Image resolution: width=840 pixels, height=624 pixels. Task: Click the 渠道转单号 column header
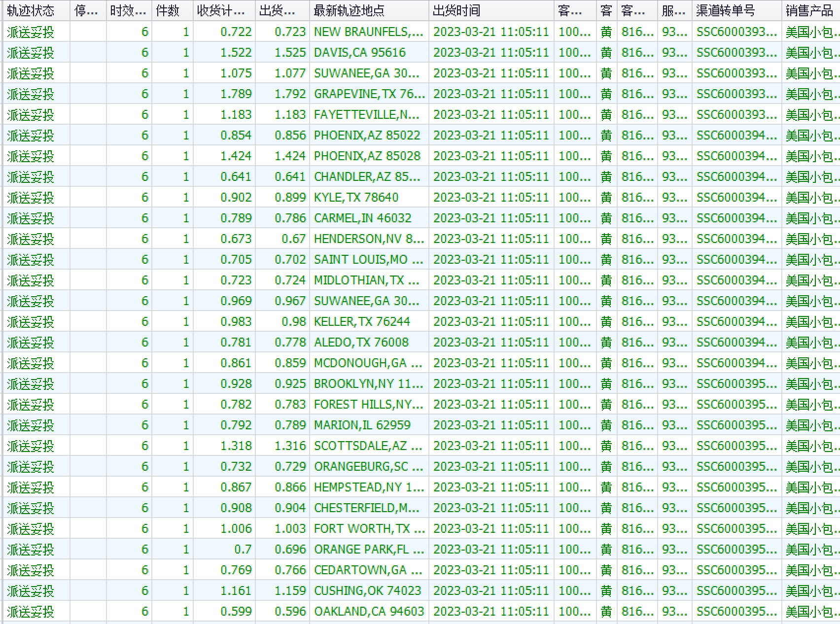coord(736,10)
